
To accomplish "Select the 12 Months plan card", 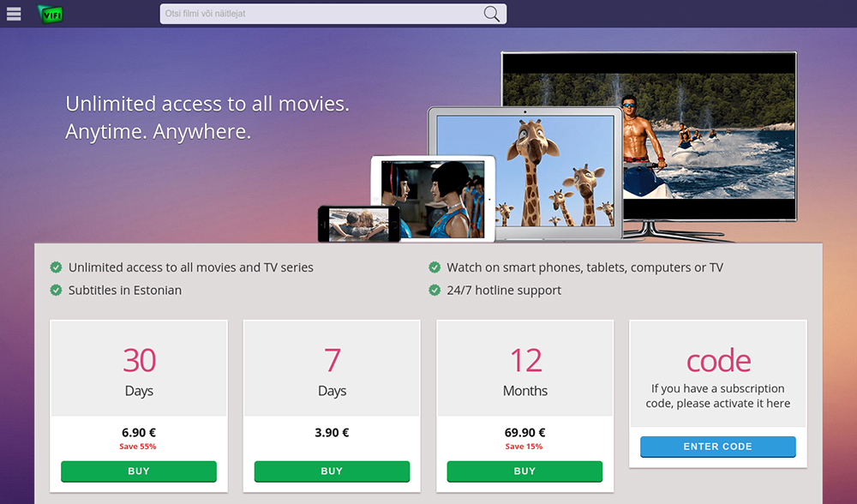I will (524, 406).
